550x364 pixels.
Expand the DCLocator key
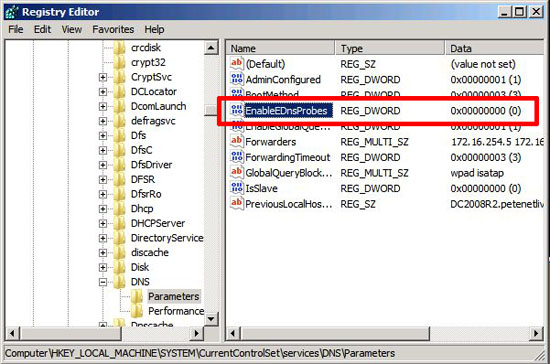click(x=103, y=92)
